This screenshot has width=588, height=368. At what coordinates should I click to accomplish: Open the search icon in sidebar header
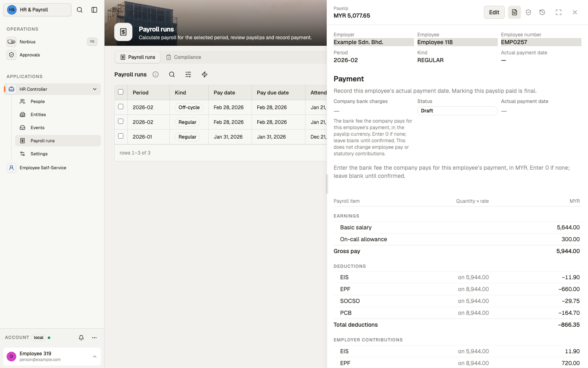(x=80, y=10)
